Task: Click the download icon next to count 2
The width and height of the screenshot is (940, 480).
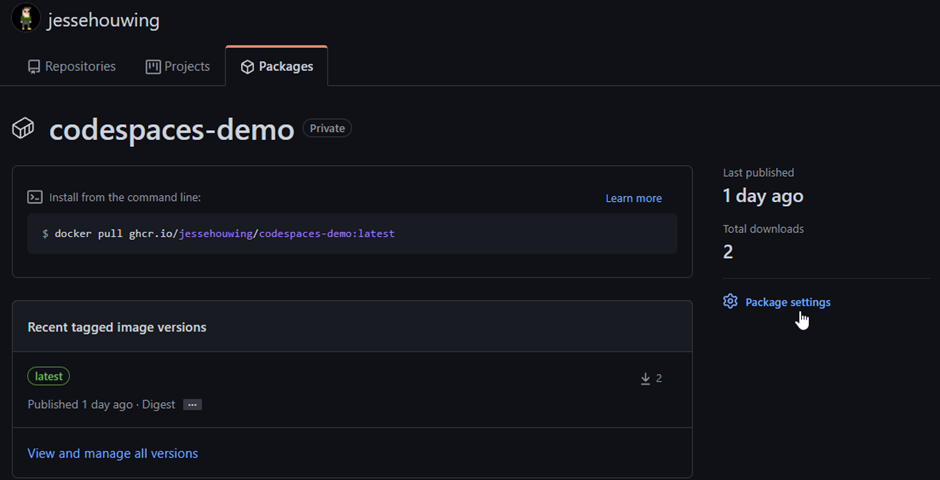Action: 646,378
